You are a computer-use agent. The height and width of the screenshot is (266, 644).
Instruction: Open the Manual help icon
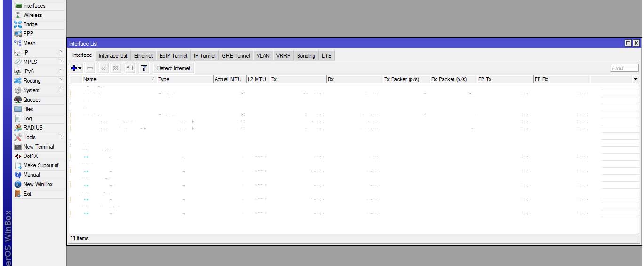tap(18, 175)
